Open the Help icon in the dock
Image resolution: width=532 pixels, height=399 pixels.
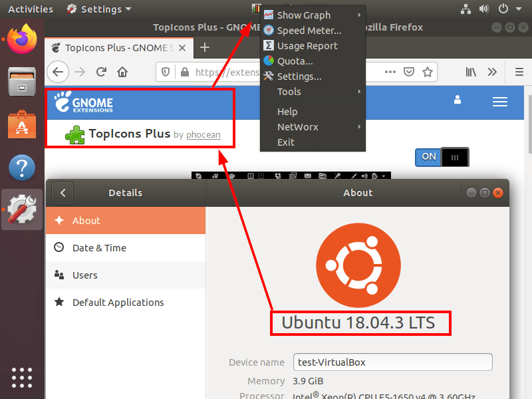coord(22,168)
